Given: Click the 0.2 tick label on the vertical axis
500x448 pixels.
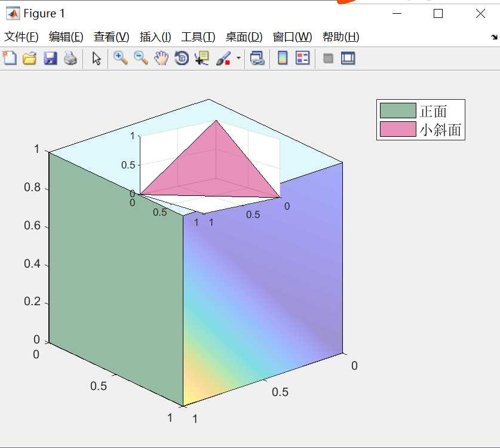Looking at the screenshot, I should (x=32, y=301).
